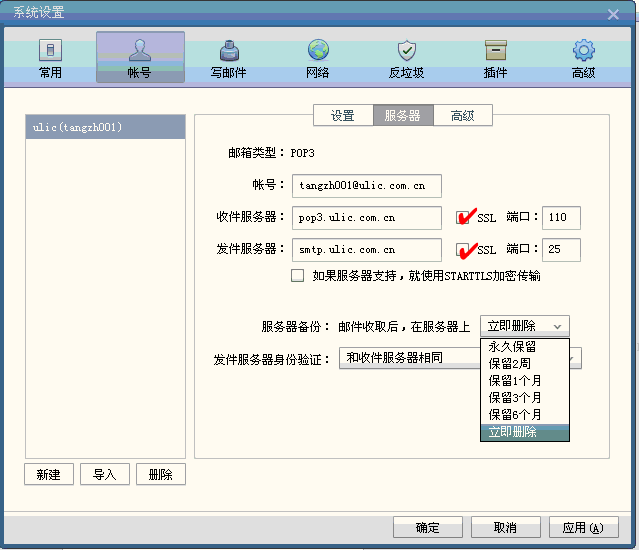The height and width of the screenshot is (551, 639).
Task: Choose 保留1个月 from the dropdown list
Action: click(x=515, y=380)
